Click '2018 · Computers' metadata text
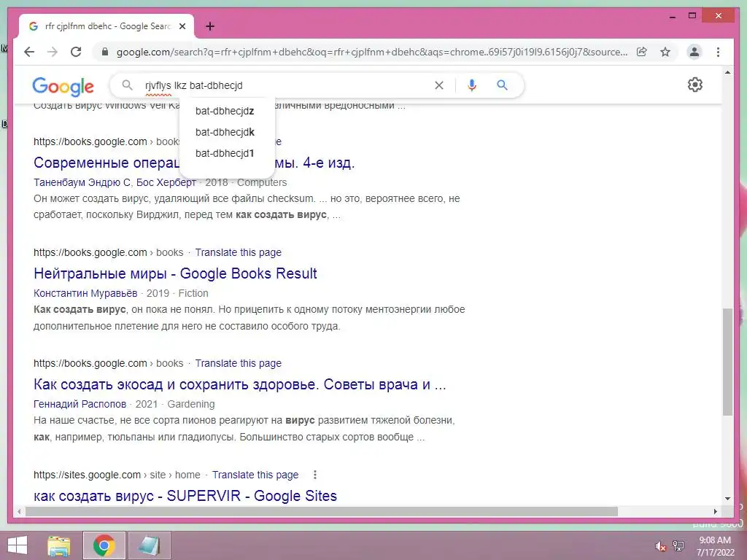 [246, 182]
